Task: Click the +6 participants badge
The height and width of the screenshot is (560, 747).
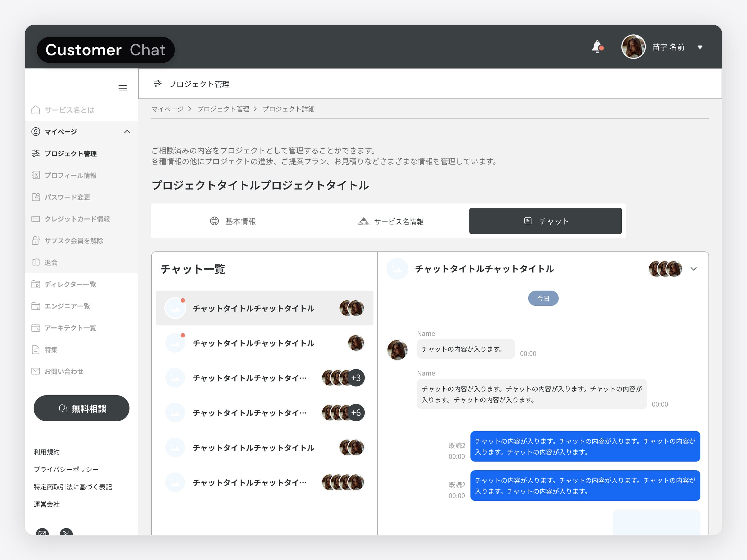Action: click(x=356, y=412)
